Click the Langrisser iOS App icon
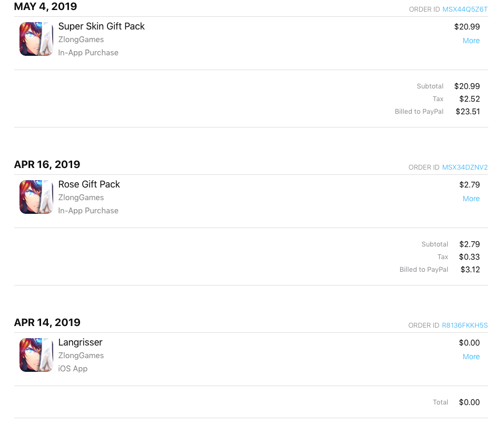 pos(36,355)
